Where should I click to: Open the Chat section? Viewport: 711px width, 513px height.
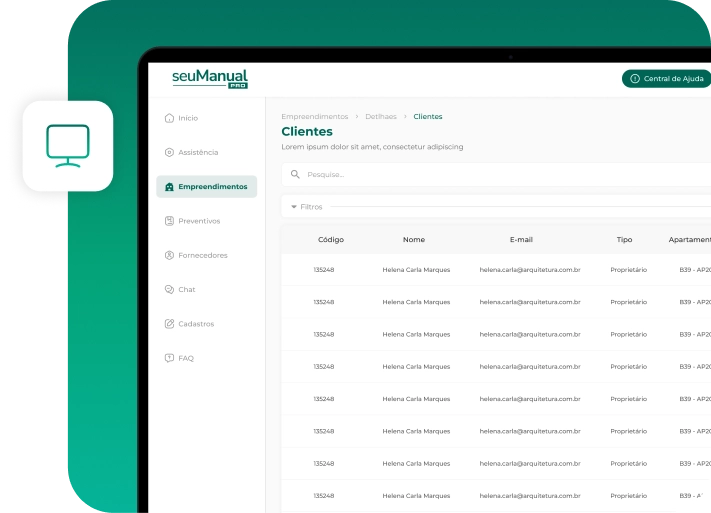coord(180,289)
